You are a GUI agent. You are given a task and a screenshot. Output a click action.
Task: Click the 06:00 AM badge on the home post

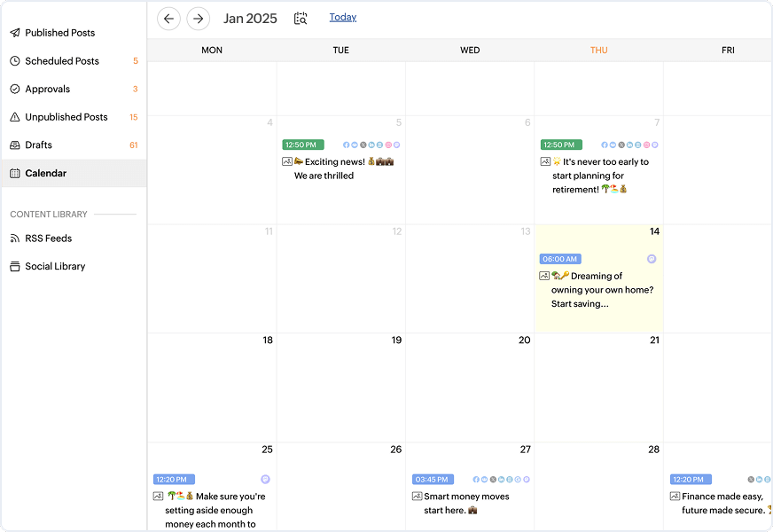point(560,259)
